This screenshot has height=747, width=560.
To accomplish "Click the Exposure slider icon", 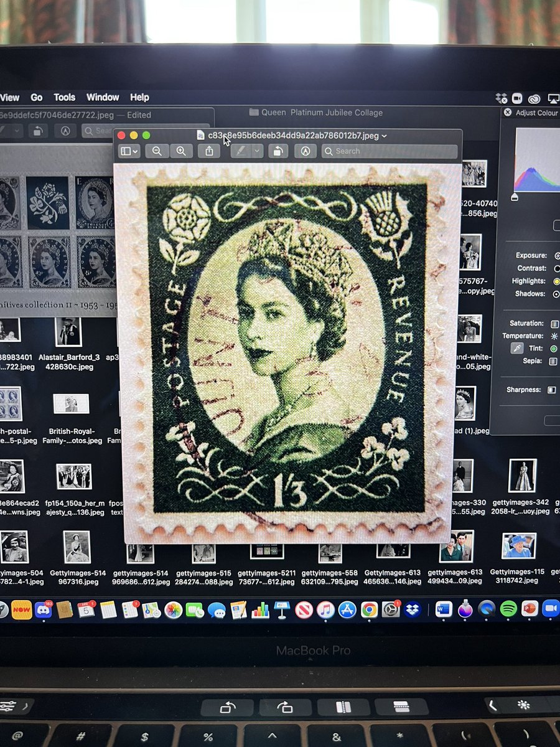I will click(x=557, y=255).
